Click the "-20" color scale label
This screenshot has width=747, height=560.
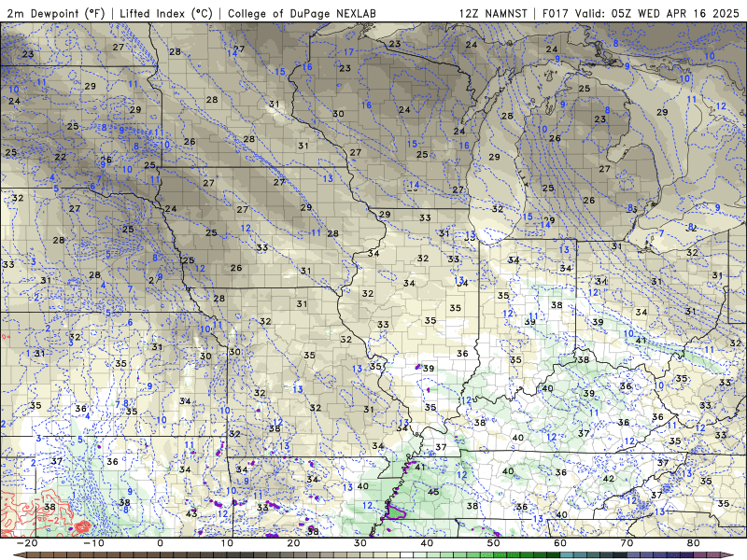[27, 543]
